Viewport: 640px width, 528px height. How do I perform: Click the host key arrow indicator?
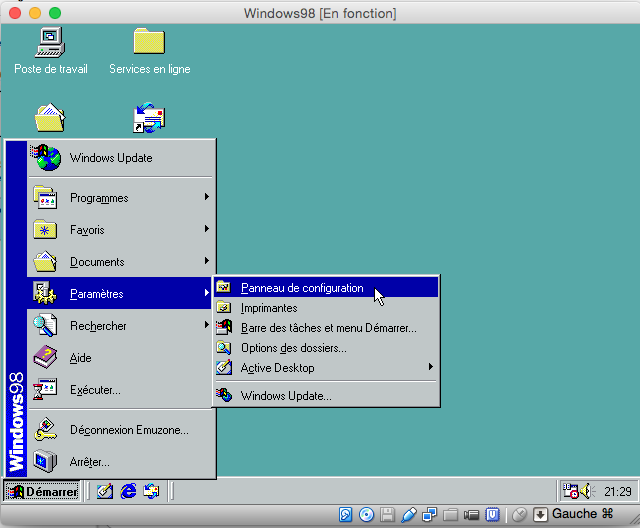[x=540, y=515]
